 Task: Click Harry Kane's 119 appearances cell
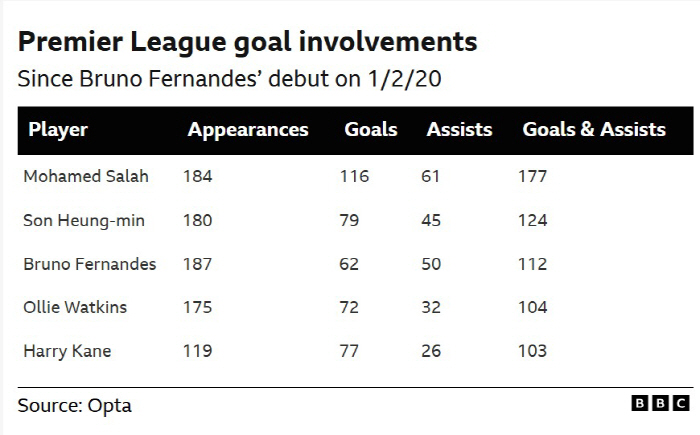(197, 351)
